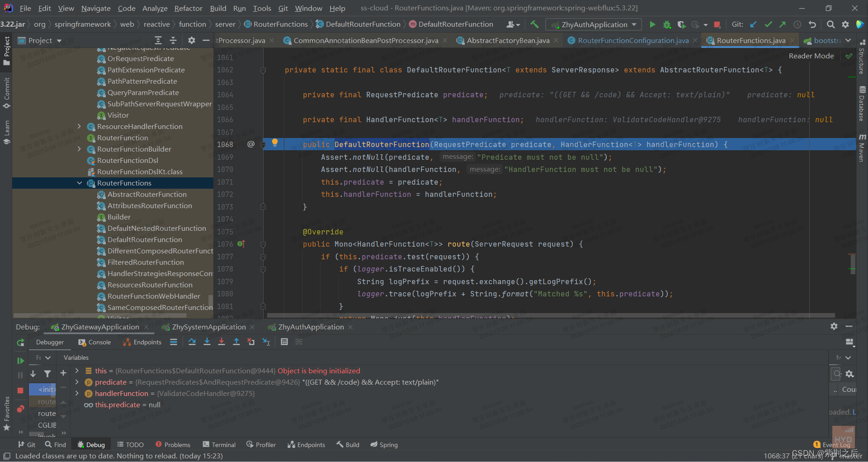Viewport: 868px width, 462px height.
Task: Click Drop Frame debugger icon
Action: [251, 342]
